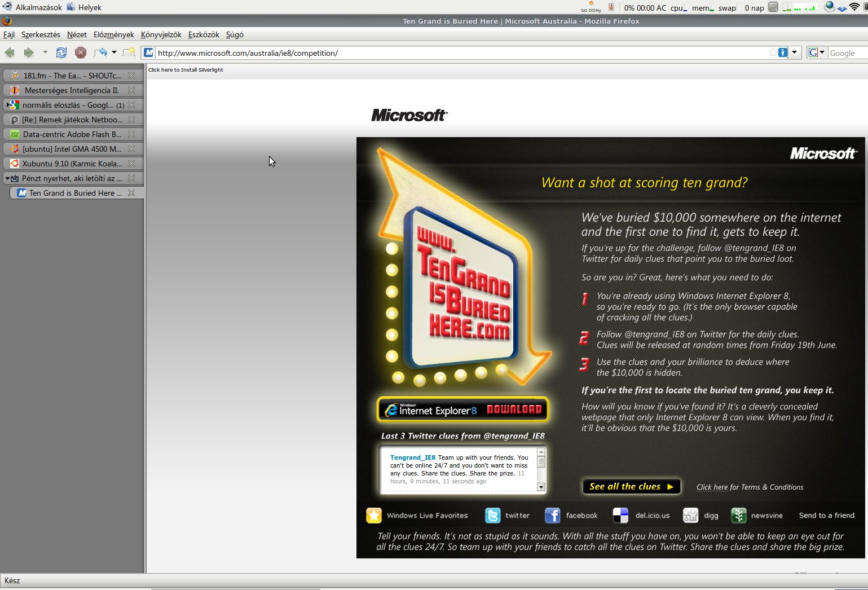Screen dimensions: 868x590
Task: Click the blue info icon in address bar
Action: point(783,53)
